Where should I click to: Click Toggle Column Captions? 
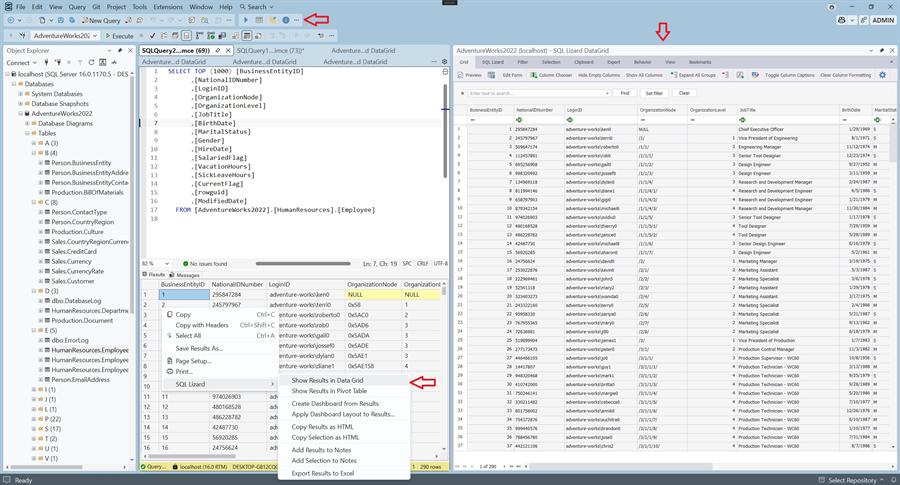790,75
